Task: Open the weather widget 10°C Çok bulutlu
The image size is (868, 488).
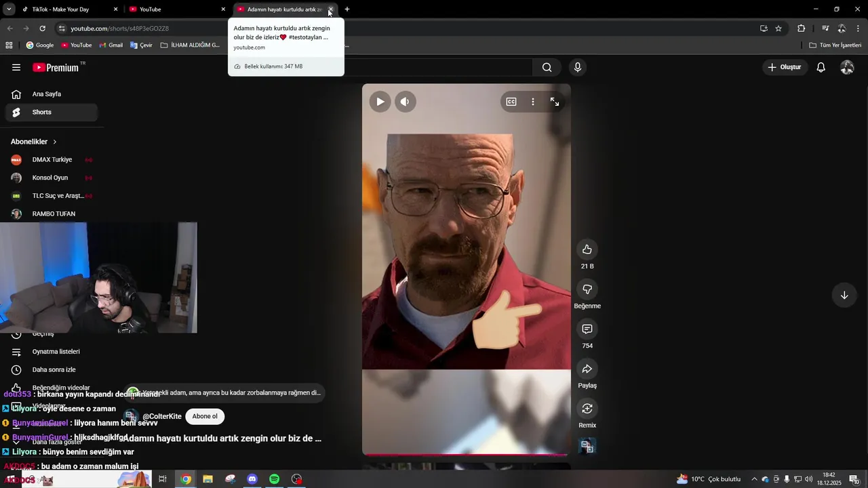Action: 709,479
